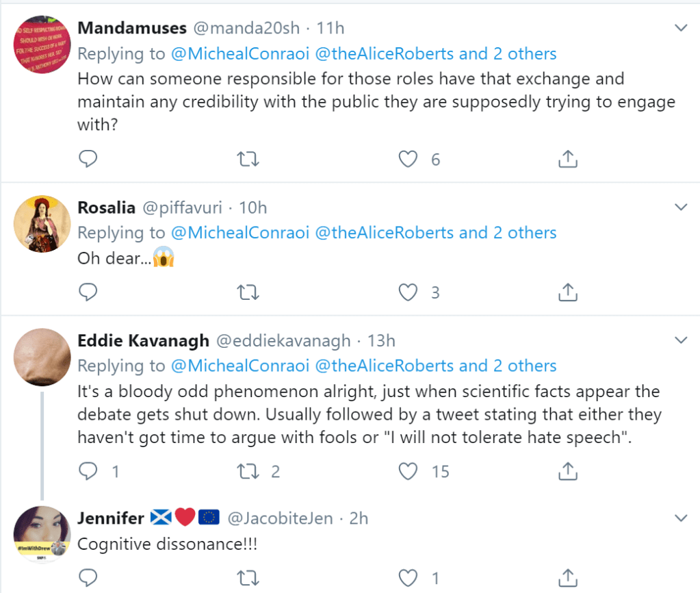Like Rosalia's tweet with 3 likes
Viewport: 700px width, 593px height.
[x=409, y=293]
